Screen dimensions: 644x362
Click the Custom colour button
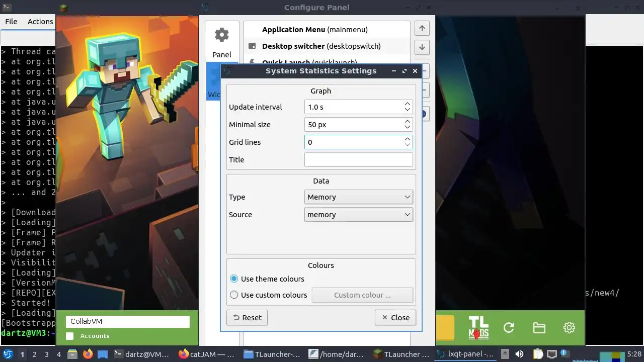[362, 295]
